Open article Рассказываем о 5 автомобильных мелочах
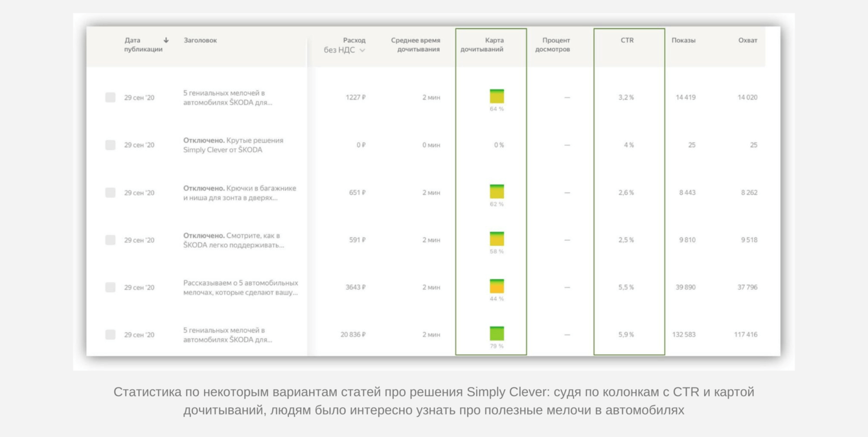This screenshot has height=437, width=868. tap(241, 287)
